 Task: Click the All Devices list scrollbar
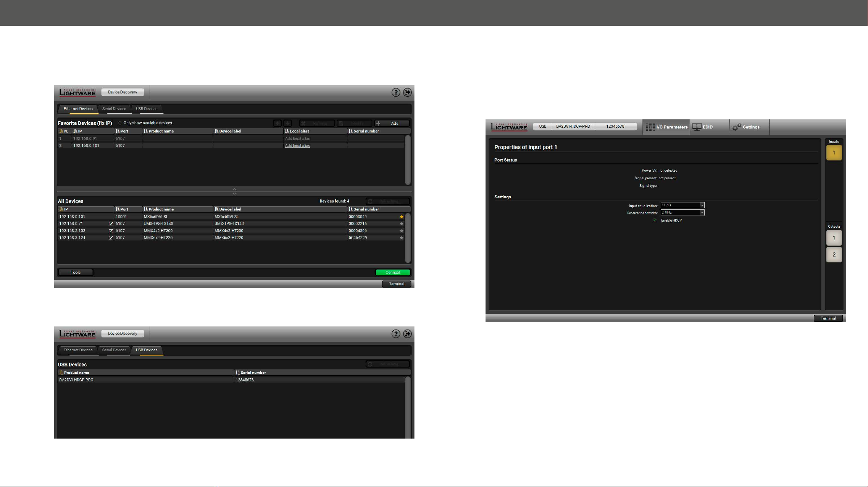[x=408, y=238]
